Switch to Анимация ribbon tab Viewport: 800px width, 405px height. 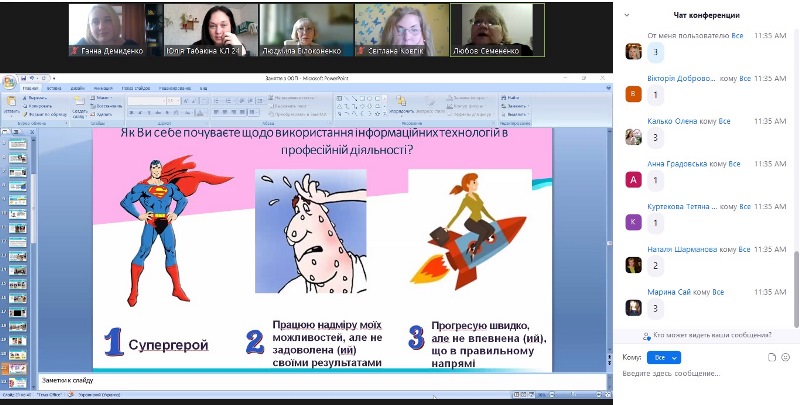(x=103, y=88)
